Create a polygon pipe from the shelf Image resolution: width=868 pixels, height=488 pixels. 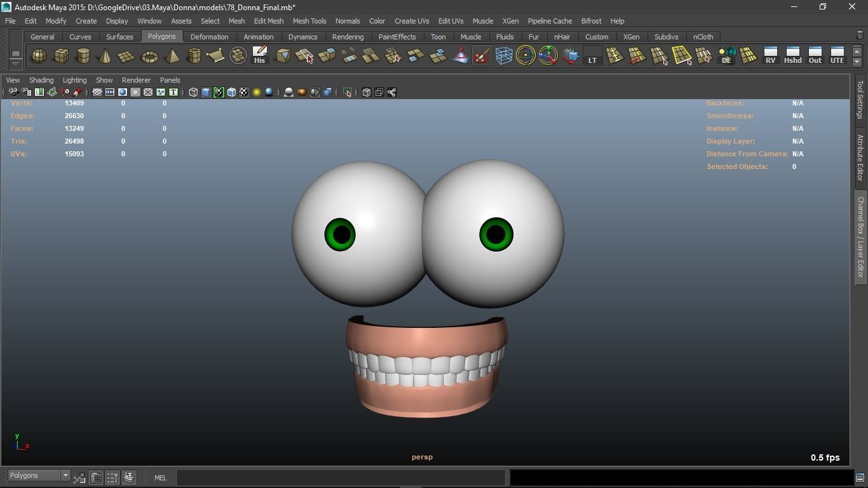tap(194, 57)
